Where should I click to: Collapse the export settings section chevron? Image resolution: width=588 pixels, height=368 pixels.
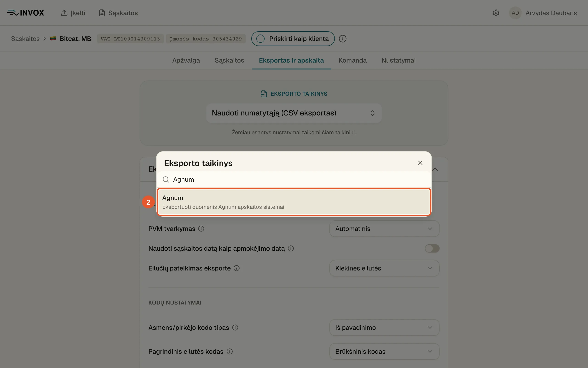(x=435, y=170)
